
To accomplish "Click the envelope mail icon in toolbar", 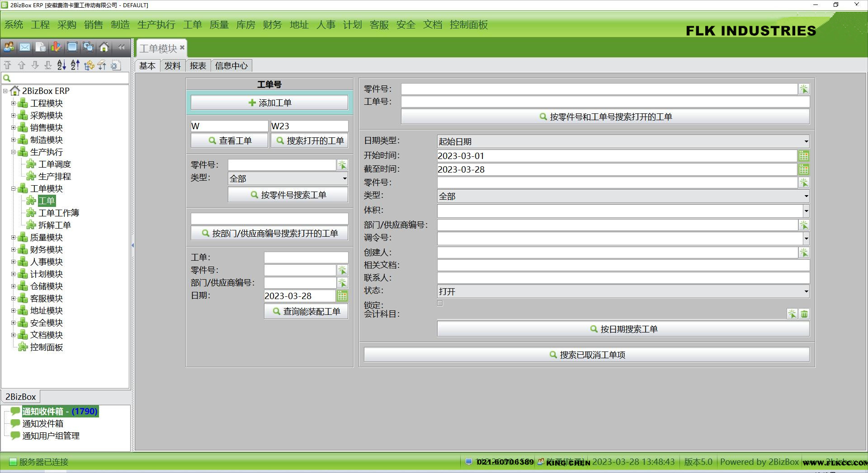I will 25,47.
